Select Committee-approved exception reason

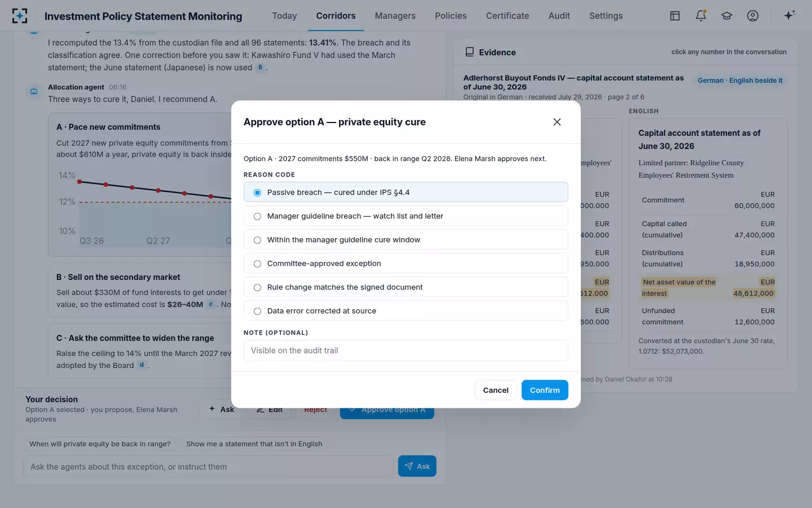click(405, 264)
